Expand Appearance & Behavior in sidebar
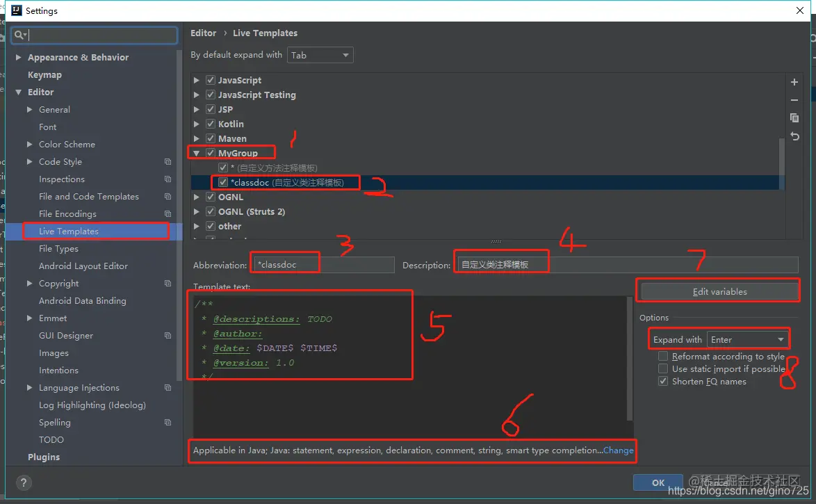 (18, 57)
